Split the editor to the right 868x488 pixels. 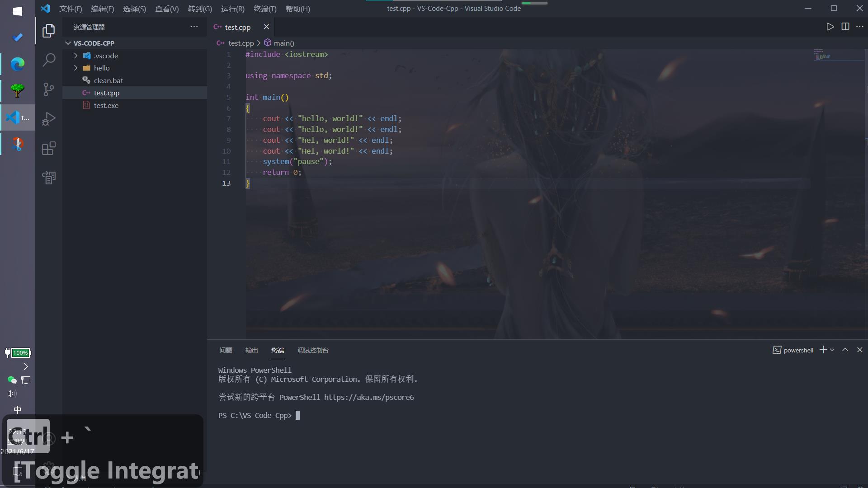(x=845, y=27)
